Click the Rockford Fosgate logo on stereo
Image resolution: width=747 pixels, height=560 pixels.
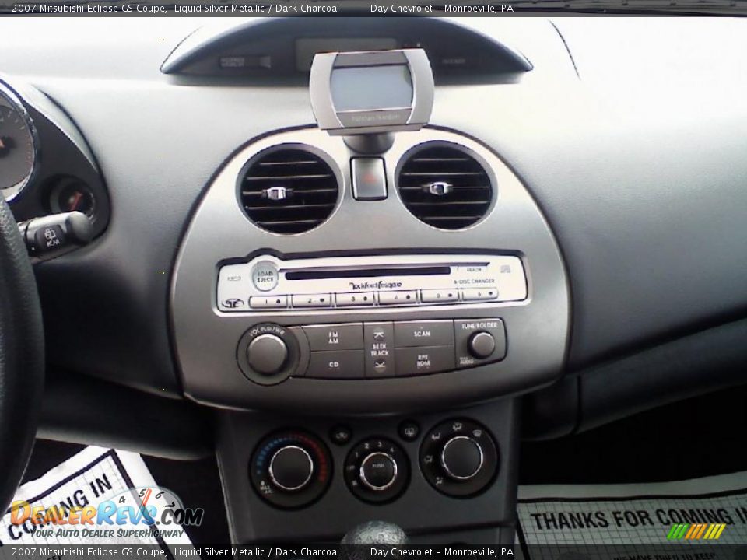click(376, 285)
